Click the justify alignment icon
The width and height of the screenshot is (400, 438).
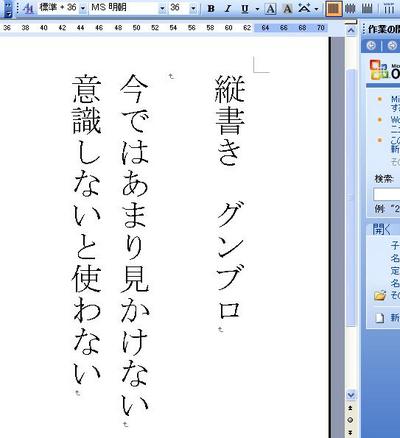(x=389, y=8)
